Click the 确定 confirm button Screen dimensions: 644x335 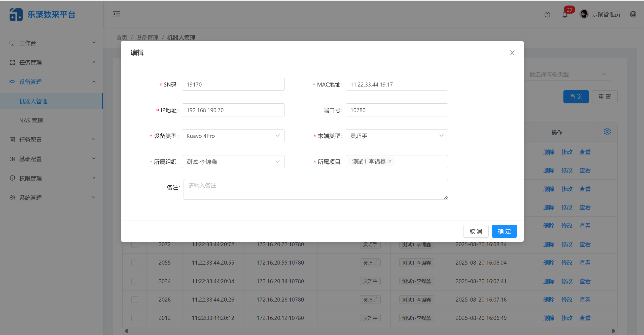(x=504, y=231)
